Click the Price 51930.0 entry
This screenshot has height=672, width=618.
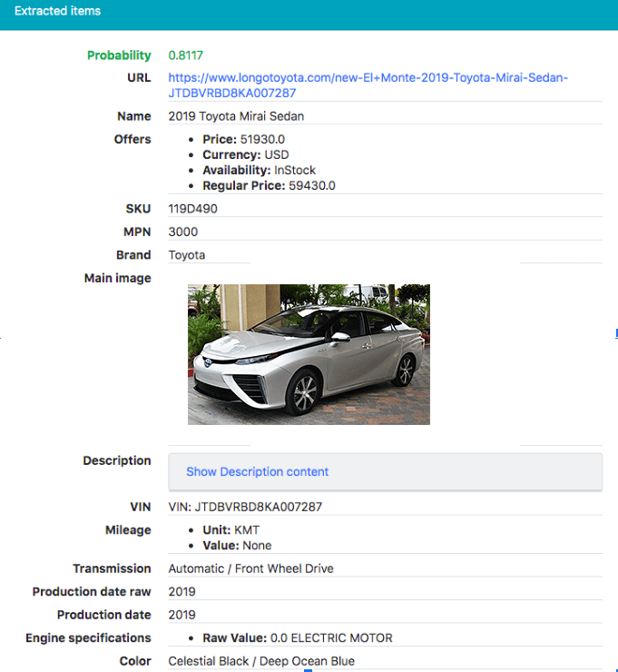tap(244, 139)
